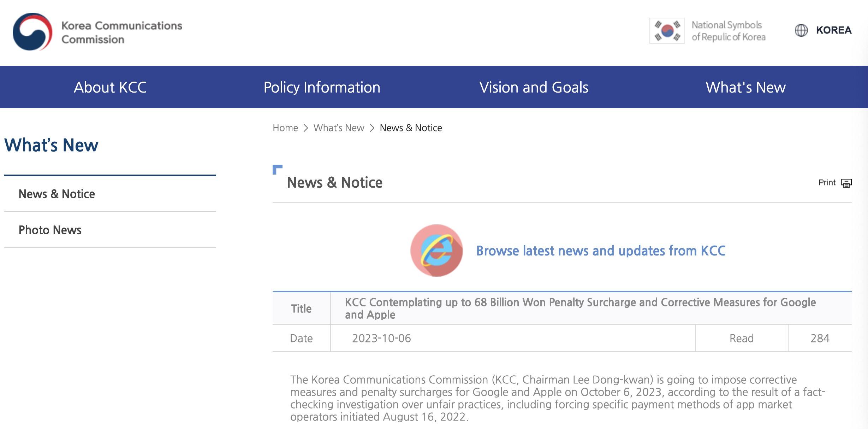868x429 pixels.
Task: Click the Print text link
Action: click(827, 183)
